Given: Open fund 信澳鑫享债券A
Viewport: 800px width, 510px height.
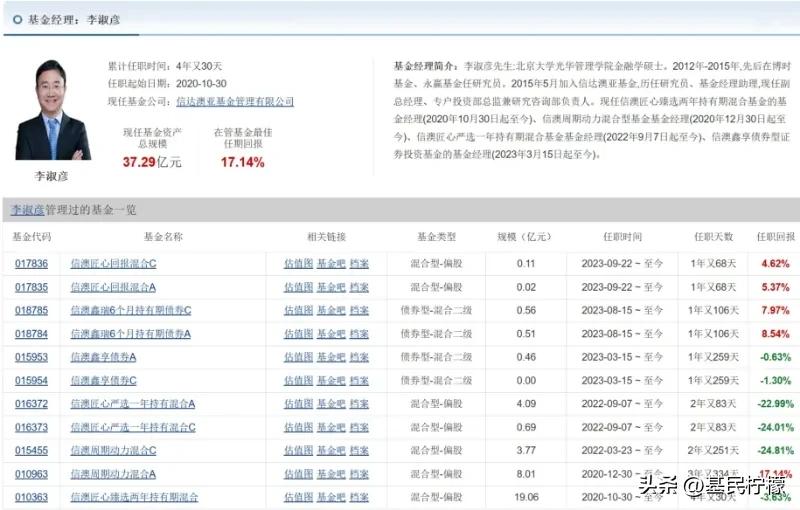Looking at the screenshot, I should click(x=103, y=357).
